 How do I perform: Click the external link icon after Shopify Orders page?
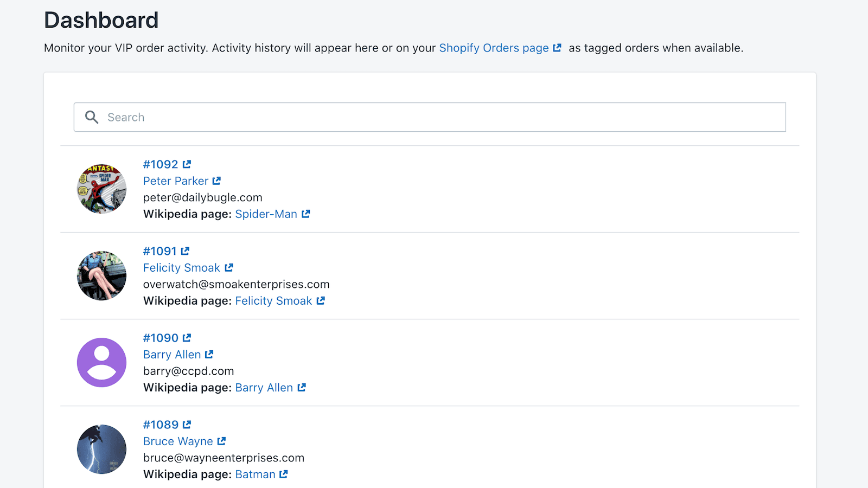point(557,48)
